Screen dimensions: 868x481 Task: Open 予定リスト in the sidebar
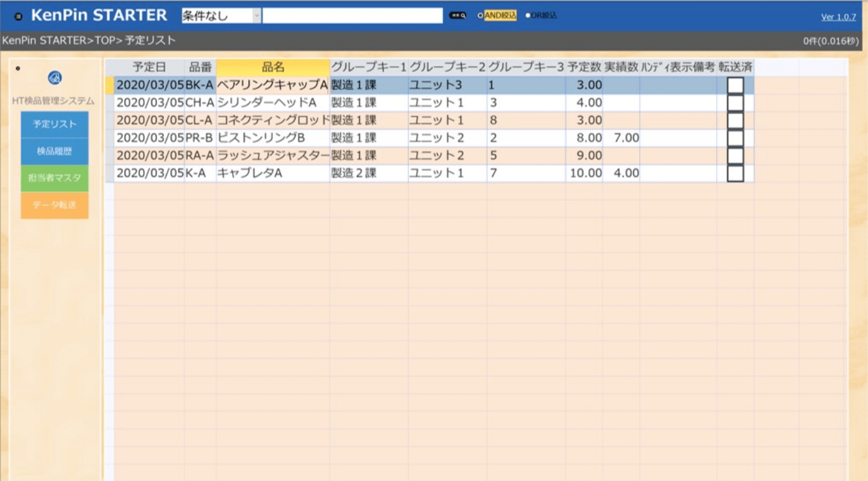click(x=54, y=125)
